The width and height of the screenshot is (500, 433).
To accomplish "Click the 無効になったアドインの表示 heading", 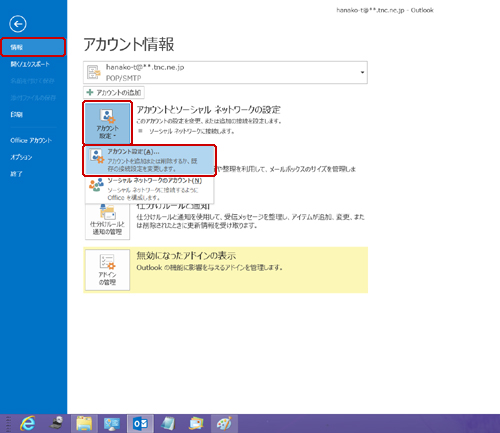I will [186, 256].
